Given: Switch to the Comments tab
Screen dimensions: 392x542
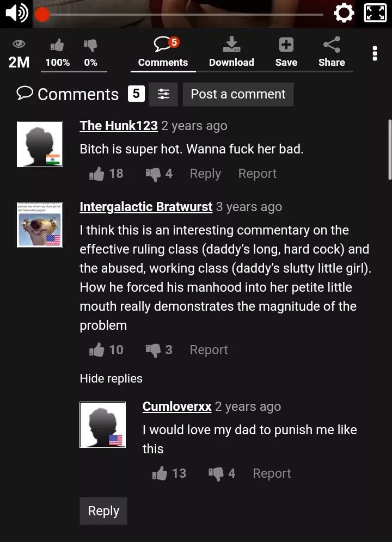Looking at the screenshot, I should pos(163,53).
